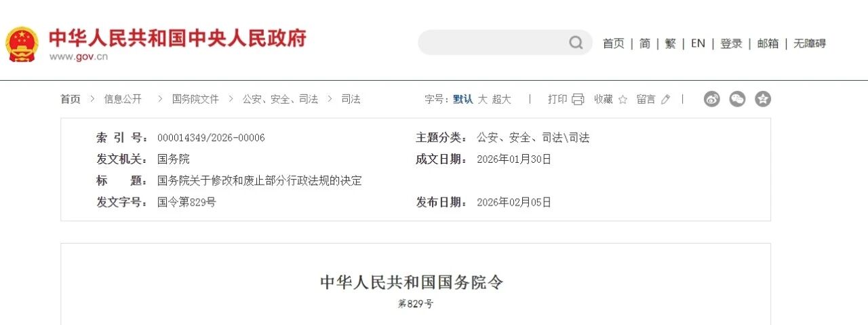Image resolution: width=868 pixels, height=325 pixels.
Task: Switch font size to 超大
Action: [502, 99]
